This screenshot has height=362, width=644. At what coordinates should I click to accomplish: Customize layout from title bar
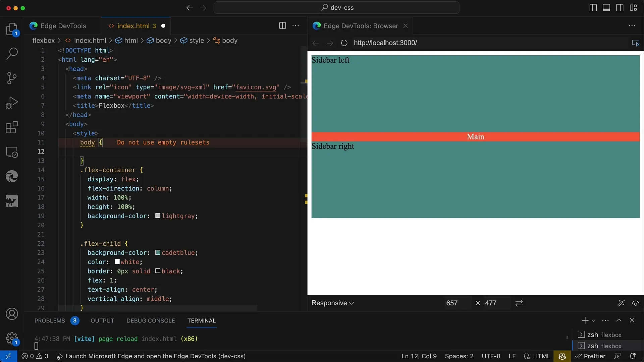click(633, 8)
